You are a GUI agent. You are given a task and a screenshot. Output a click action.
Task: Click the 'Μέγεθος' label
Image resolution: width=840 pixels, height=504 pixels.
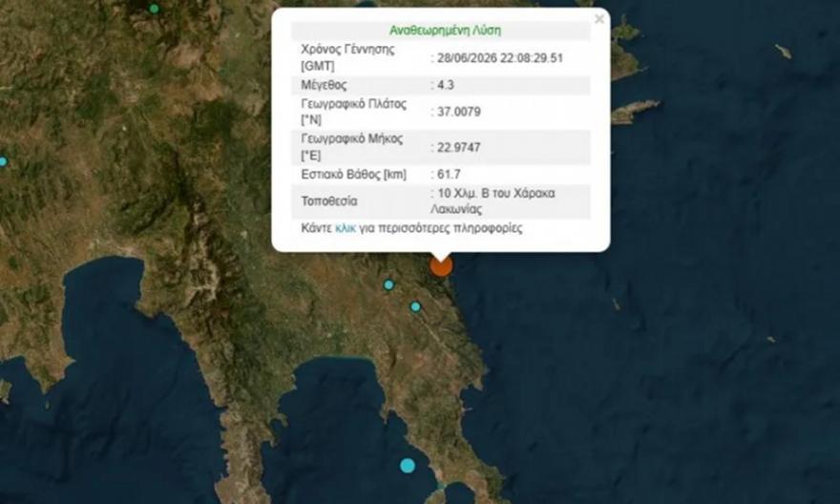click(x=324, y=85)
